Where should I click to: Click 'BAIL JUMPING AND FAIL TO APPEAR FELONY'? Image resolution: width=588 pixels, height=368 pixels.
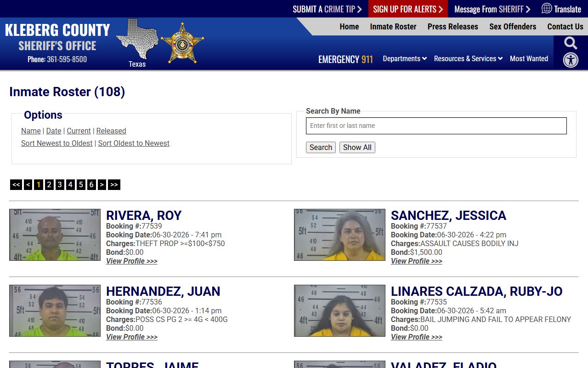(x=496, y=319)
